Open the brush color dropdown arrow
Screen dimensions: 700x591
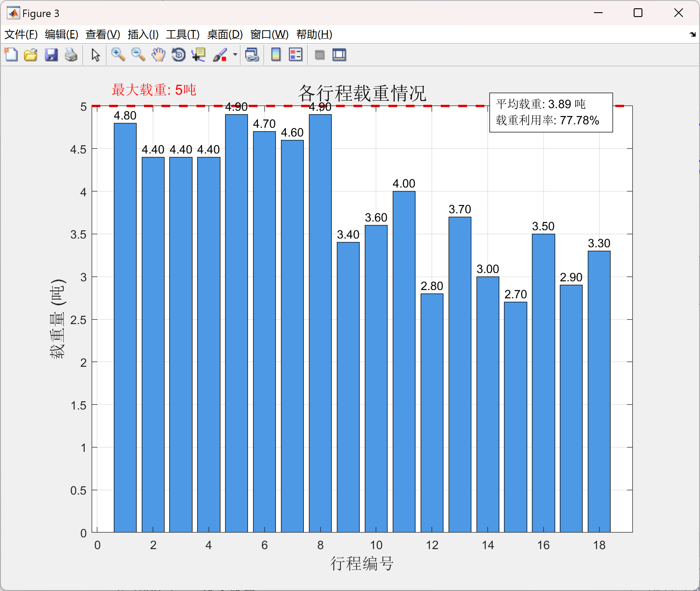[x=235, y=55]
